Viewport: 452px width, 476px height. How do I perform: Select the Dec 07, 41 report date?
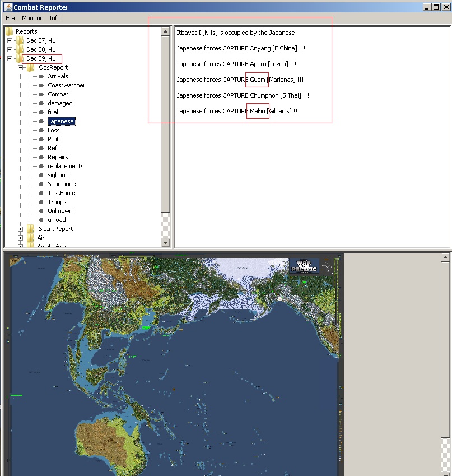pos(41,40)
